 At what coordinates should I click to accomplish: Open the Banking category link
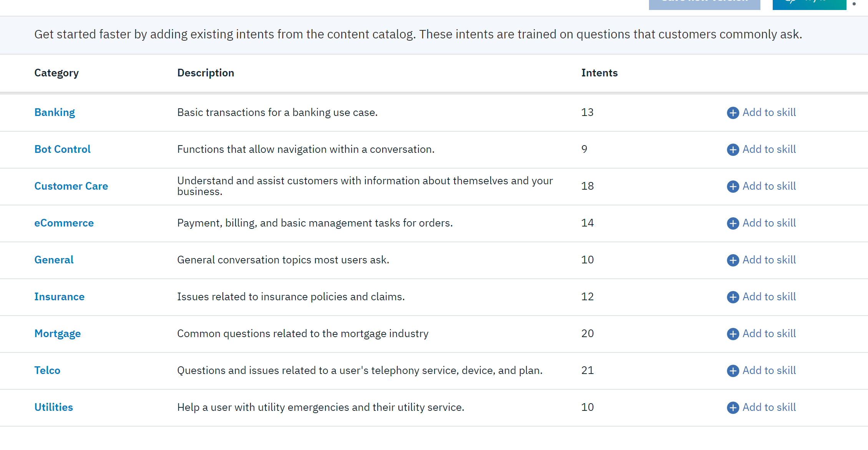pyautogui.click(x=55, y=112)
